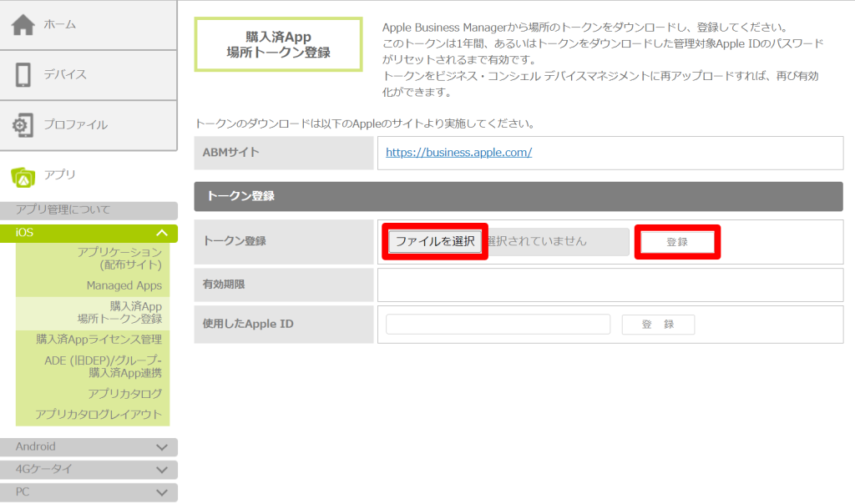Open ADE (旧DEP)/グループ-購入済App連携
855x504 pixels.
pos(103,366)
